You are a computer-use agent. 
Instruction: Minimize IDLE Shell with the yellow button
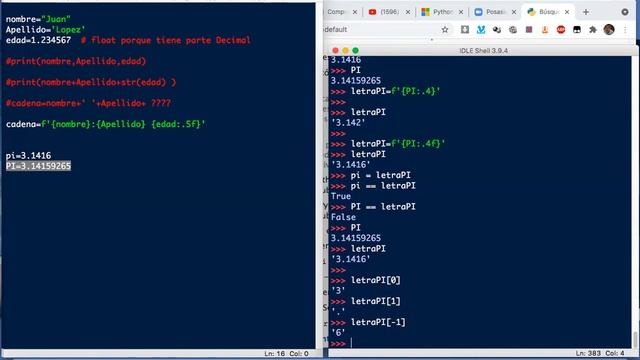tap(345, 51)
